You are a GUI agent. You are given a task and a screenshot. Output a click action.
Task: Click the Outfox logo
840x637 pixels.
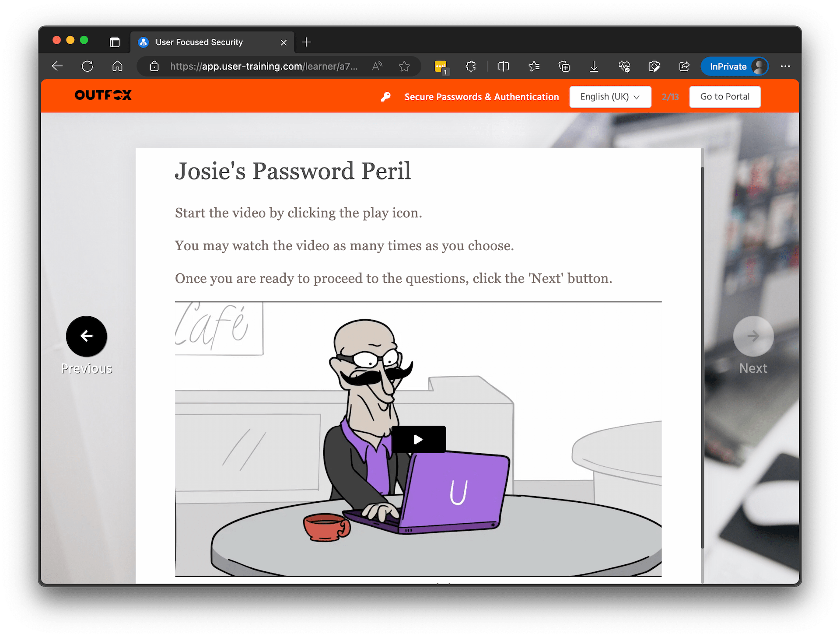tap(103, 95)
